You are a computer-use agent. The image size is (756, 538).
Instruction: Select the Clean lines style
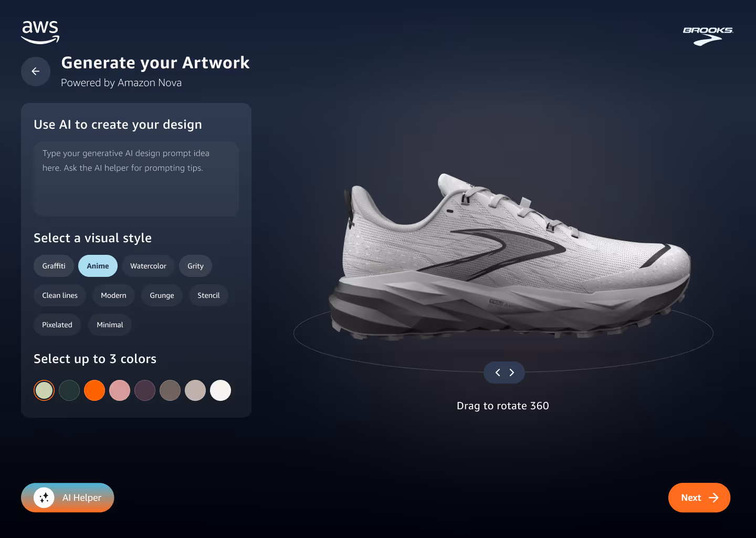60,295
